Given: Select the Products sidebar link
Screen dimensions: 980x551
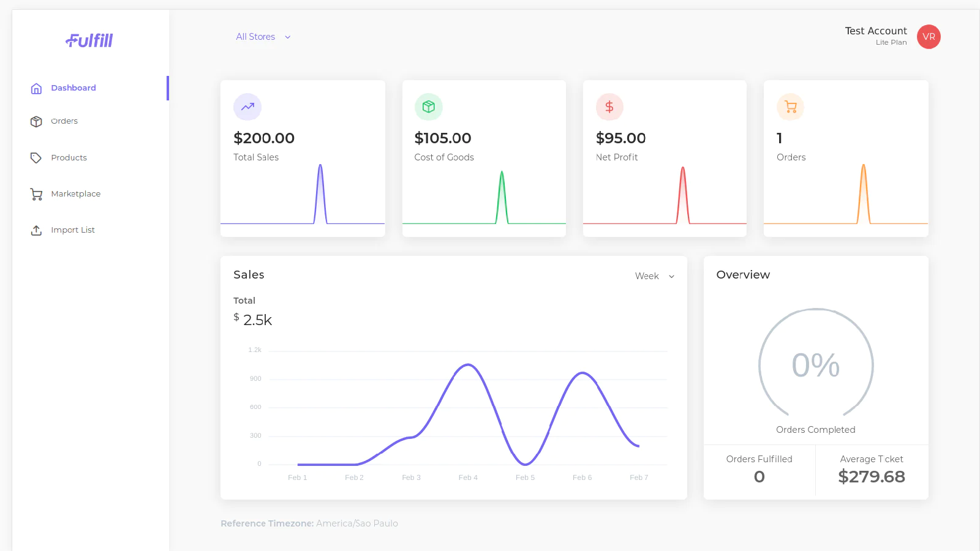Looking at the screenshot, I should 69,158.
